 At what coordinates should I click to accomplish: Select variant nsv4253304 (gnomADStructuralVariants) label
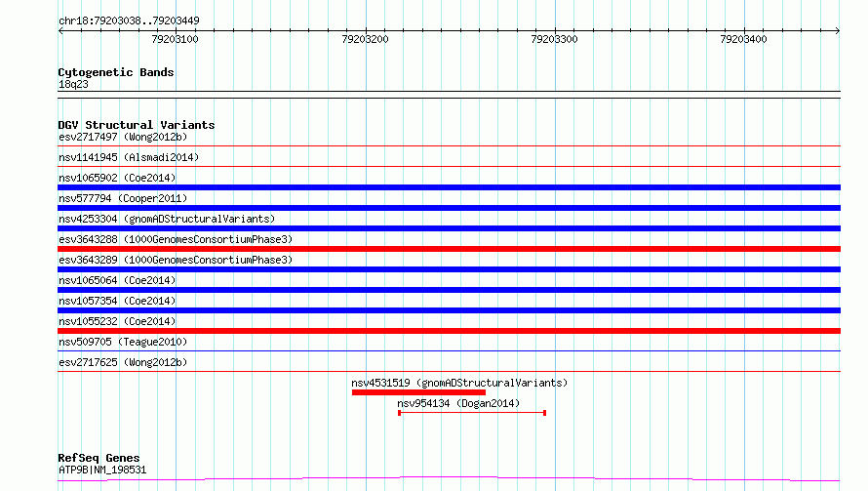point(167,219)
